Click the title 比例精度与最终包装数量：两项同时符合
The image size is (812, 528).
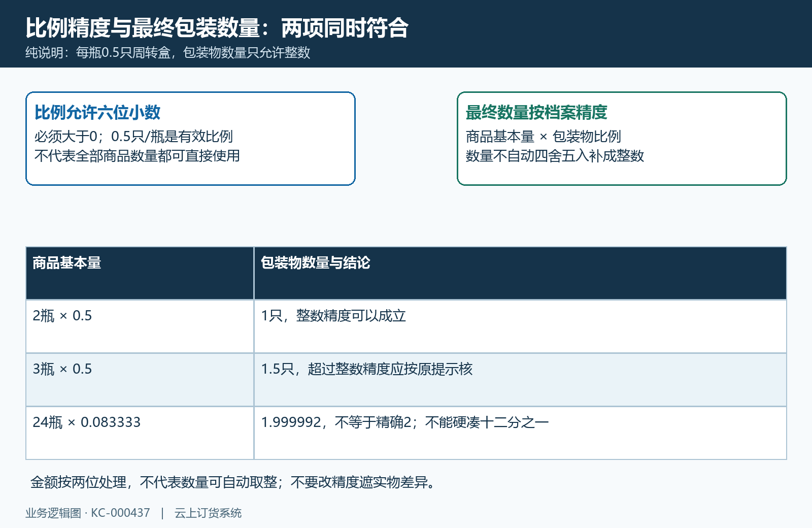pyautogui.click(x=217, y=28)
